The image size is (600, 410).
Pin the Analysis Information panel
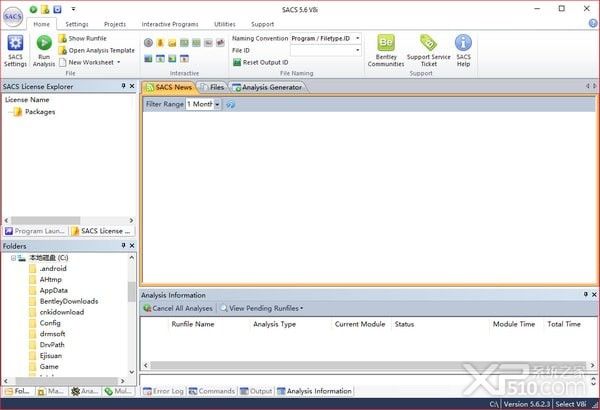tap(585, 294)
